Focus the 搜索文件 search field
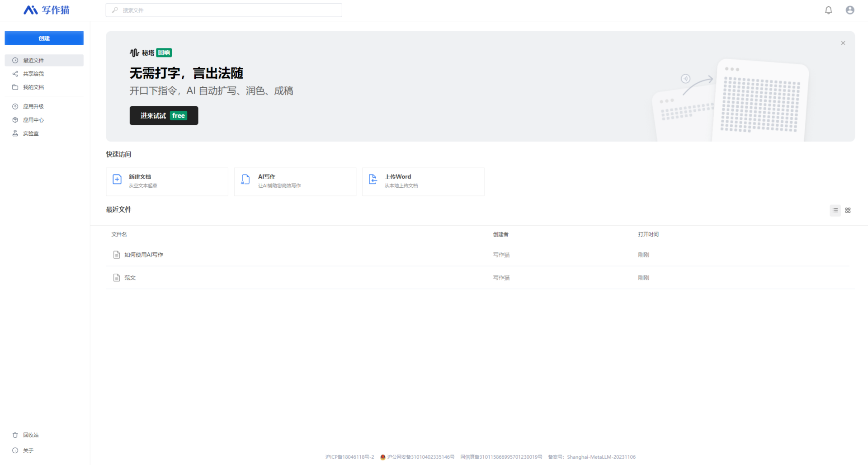This screenshot has width=868, height=465. point(224,10)
